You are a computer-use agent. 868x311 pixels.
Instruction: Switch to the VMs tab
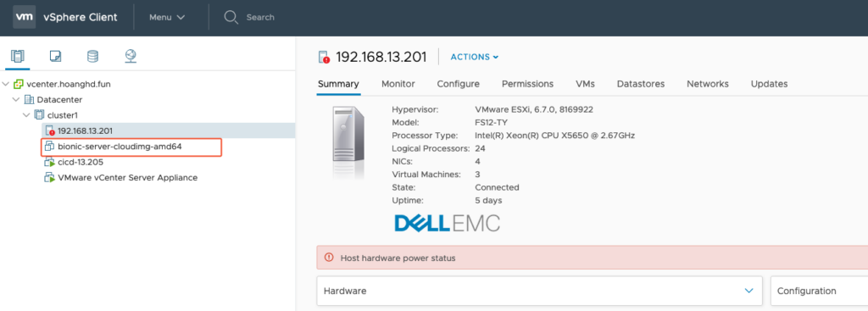click(585, 84)
